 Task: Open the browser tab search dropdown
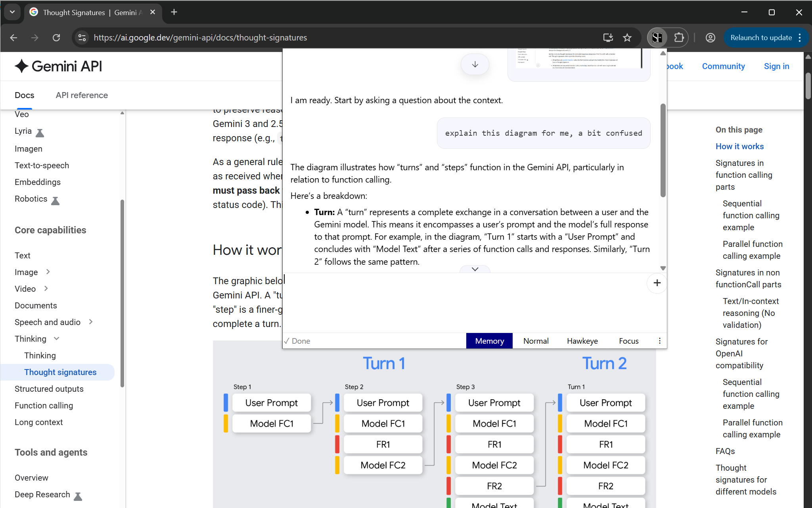tap(12, 12)
